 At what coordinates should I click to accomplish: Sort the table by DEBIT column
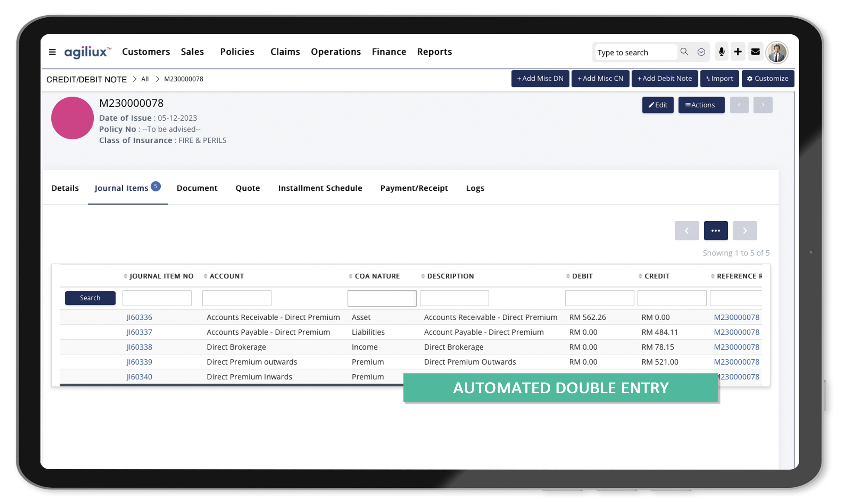point(579,276)
